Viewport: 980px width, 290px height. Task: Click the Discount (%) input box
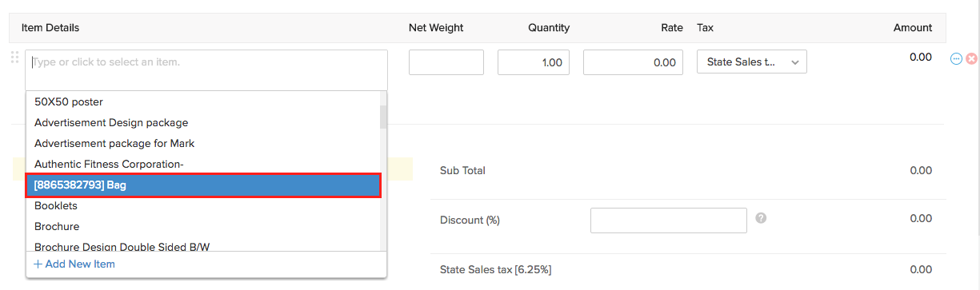click(668, 220)
